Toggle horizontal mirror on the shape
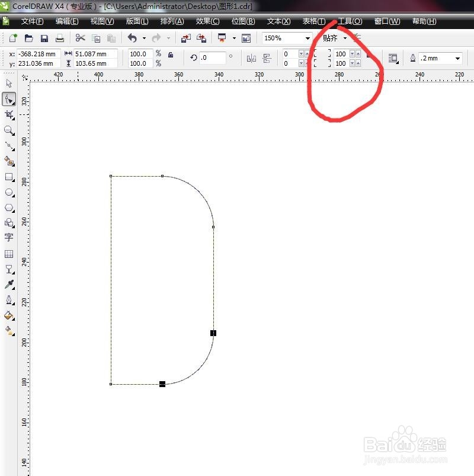The height and width of the screenshot is (476, 474). point(252,58)
